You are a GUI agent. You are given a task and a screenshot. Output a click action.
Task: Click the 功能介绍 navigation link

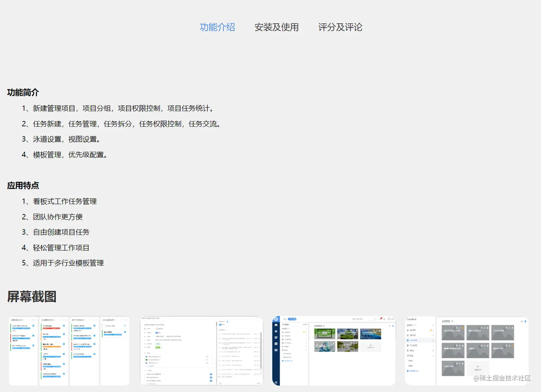pos(217,27)
